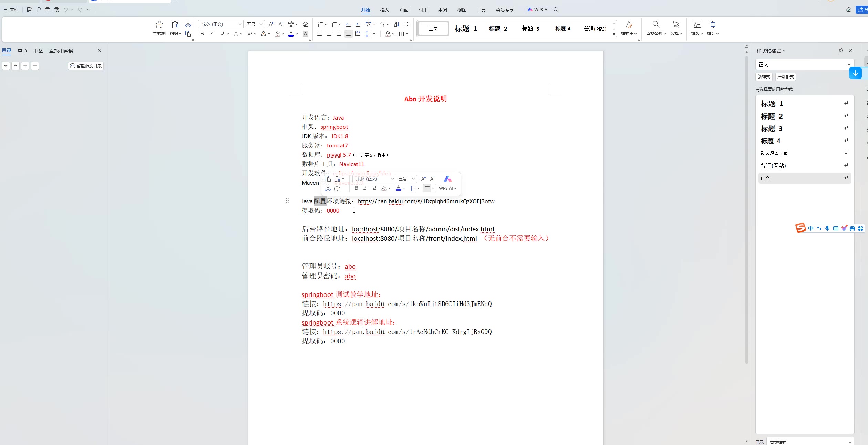868x445 pixels.
Task: Click the 清除格式 (Clear Format) button
Action: (785, 77)
